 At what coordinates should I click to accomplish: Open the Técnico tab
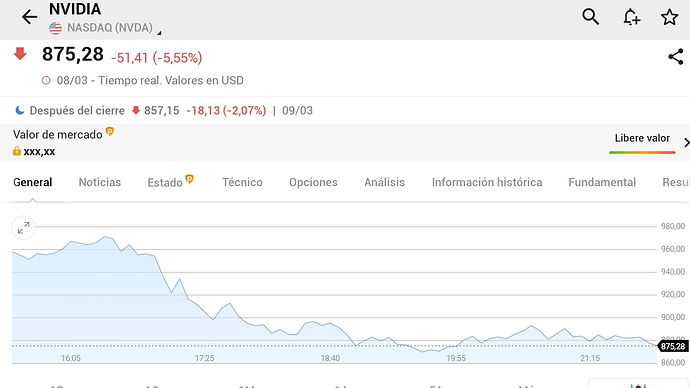[x=242, y=182]
